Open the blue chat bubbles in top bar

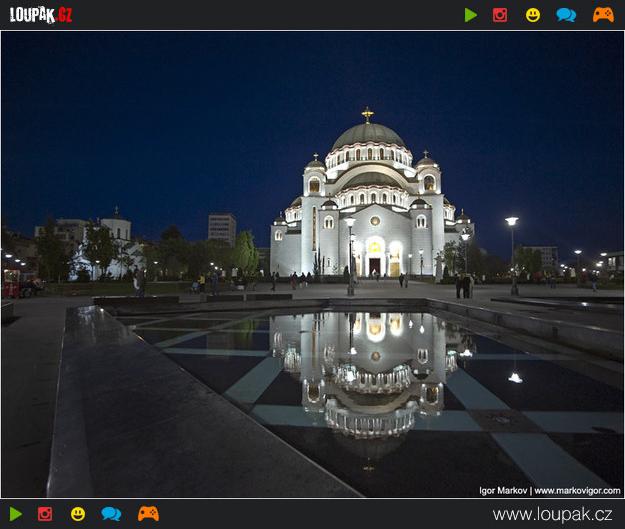click(566, 15)
